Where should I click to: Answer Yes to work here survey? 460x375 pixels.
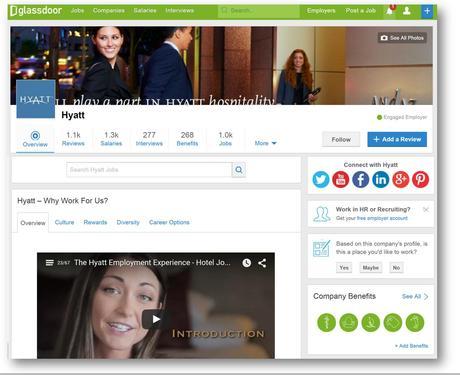[344, 268]
